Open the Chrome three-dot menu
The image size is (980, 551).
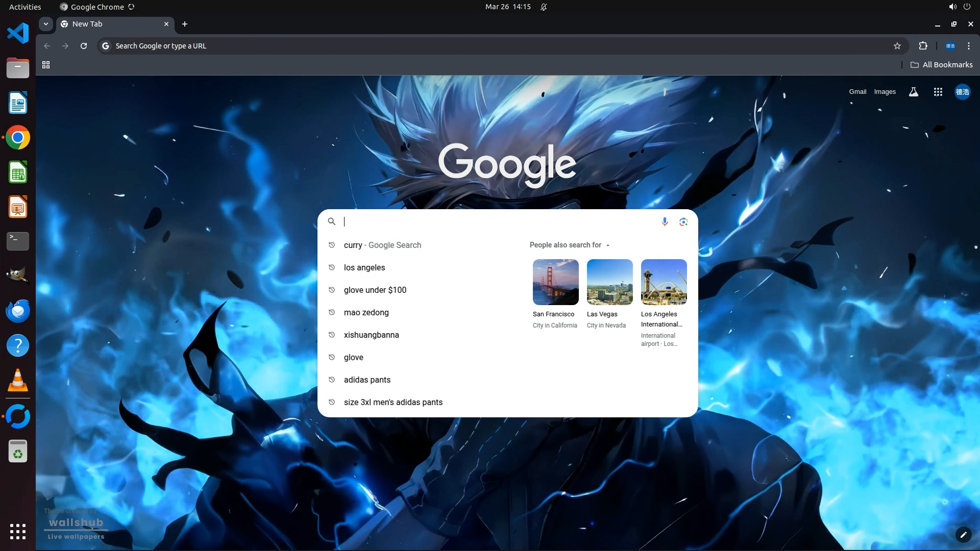[x=968, y=46]
